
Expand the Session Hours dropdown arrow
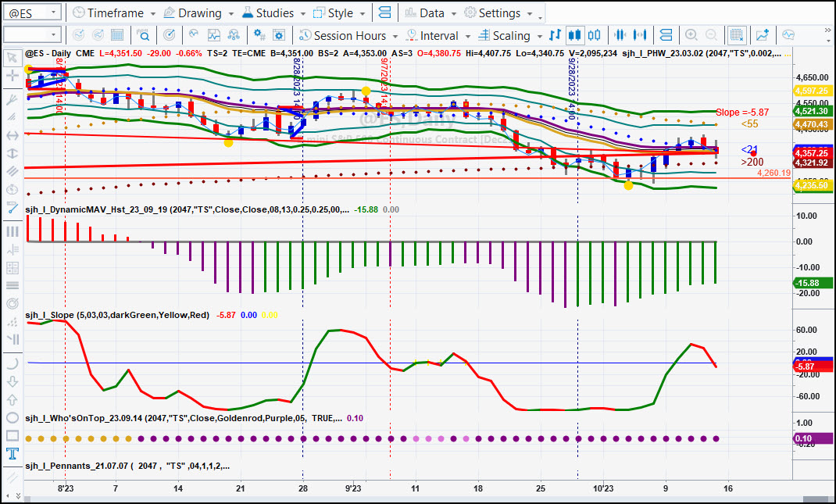[395, 36]
